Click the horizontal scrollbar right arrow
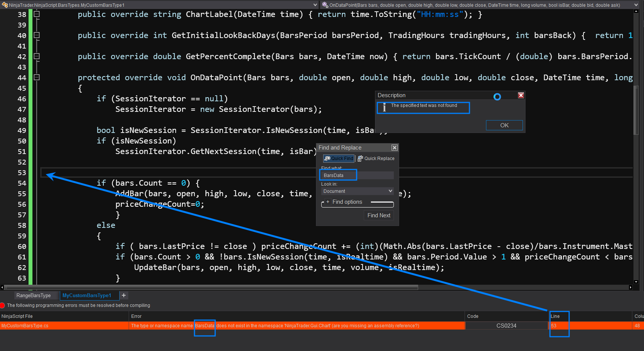The width and height of the screenshot is (644, 351). tap(631, 287)
